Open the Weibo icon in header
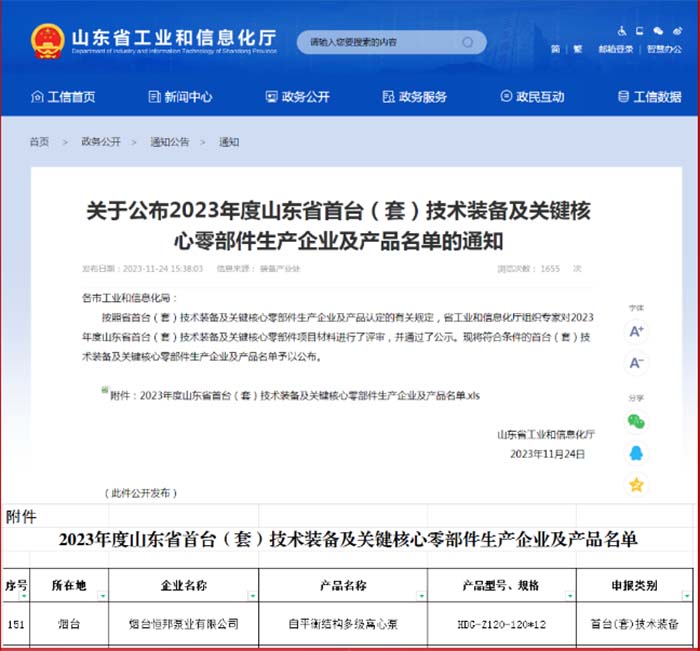 click(x=677, y=31)
